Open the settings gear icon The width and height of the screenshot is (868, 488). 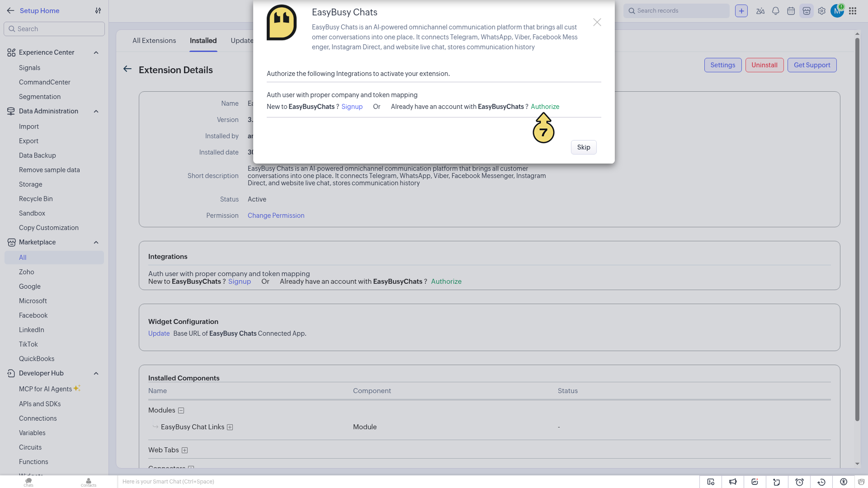[822, 11]
